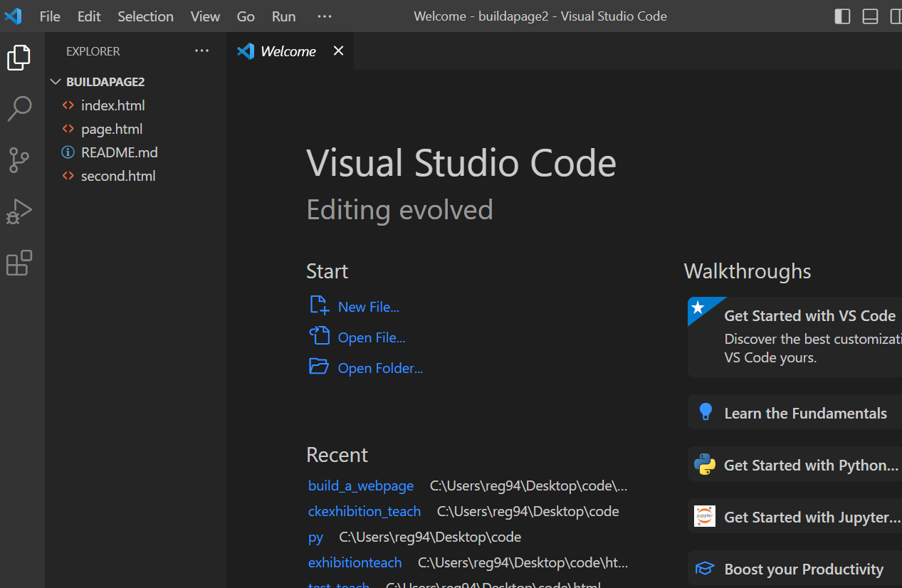The width and height of the screenshot is (902, 588).
Task: Click the HTML icon beside index.html
Action: click(x=68, y=105)
